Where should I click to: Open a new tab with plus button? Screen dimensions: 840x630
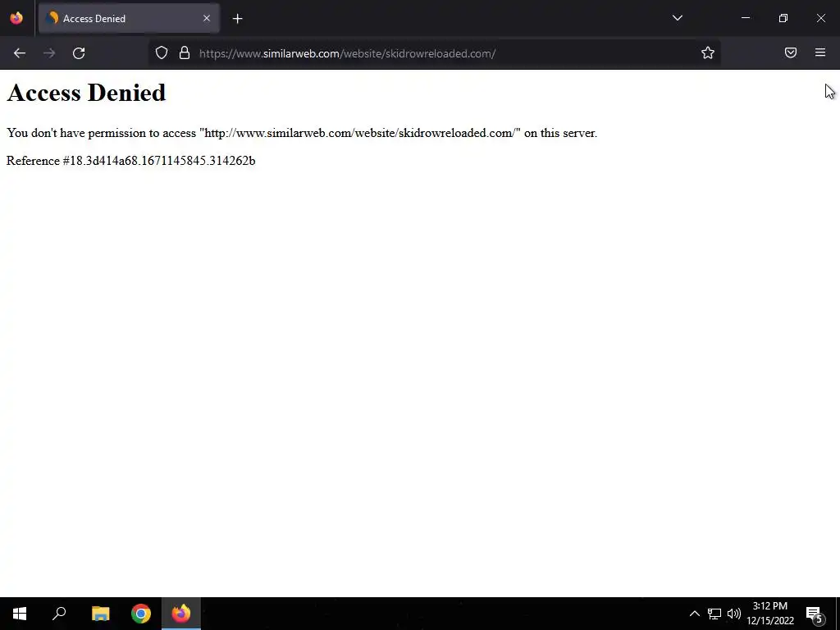[x=237, y=19]
